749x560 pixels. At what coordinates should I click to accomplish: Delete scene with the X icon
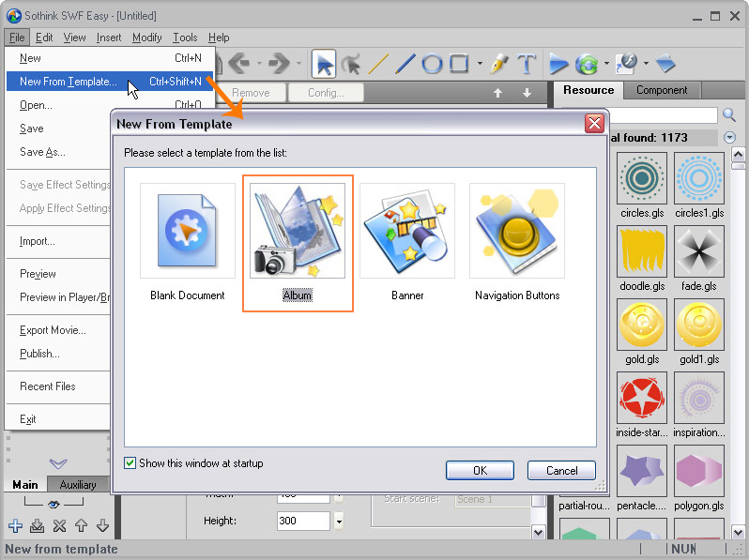pyautogui.click(x=59, y=525)
